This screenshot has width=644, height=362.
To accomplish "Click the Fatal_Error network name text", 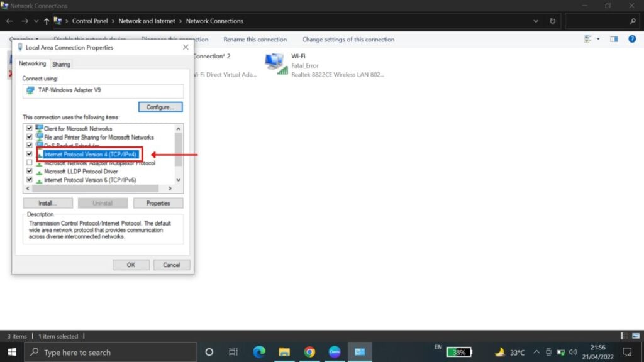I will [x=305, y=65].
